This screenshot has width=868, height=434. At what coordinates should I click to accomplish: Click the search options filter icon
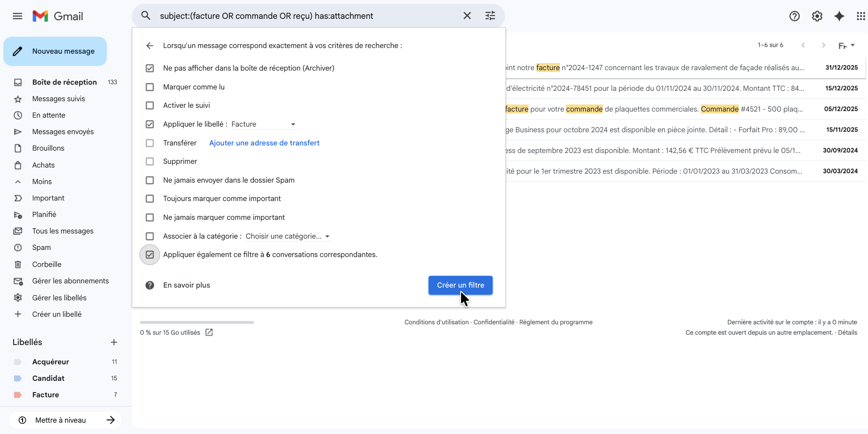(x=490, y=16)
